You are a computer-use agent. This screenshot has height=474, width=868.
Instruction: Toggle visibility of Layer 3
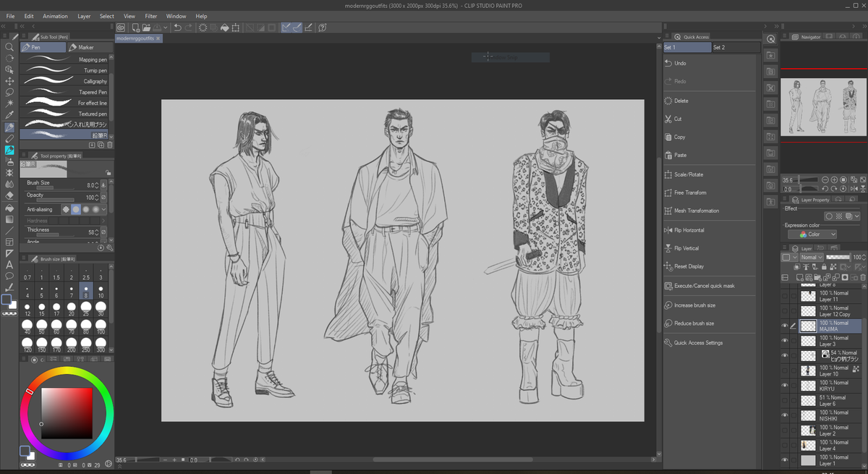coord(785,341)
